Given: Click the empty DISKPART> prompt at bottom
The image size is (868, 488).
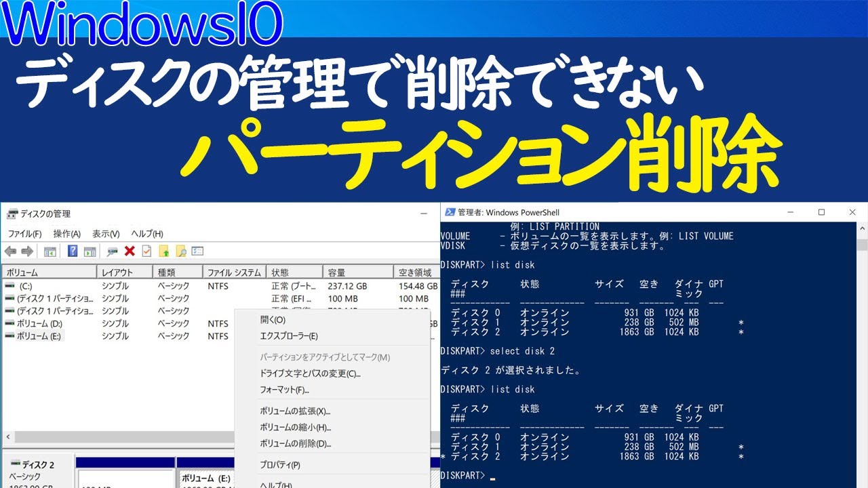Looking at the screenshot, I should (468, 475).
